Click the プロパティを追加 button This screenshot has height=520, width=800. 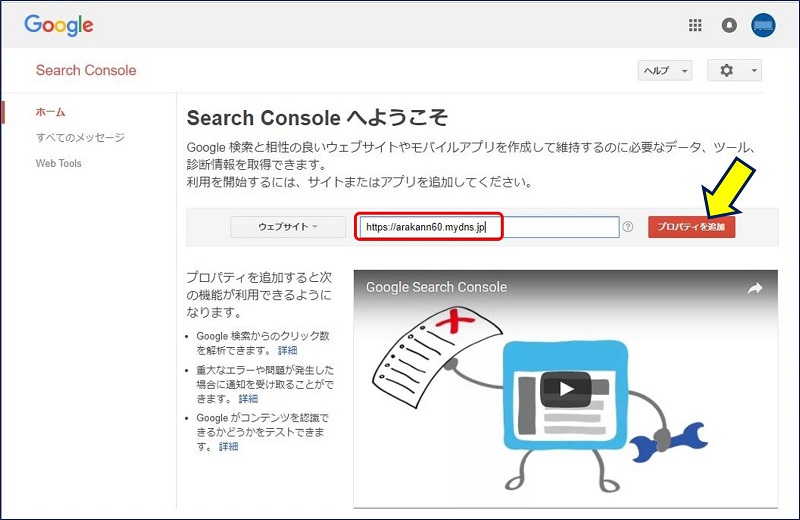point(691,227)
